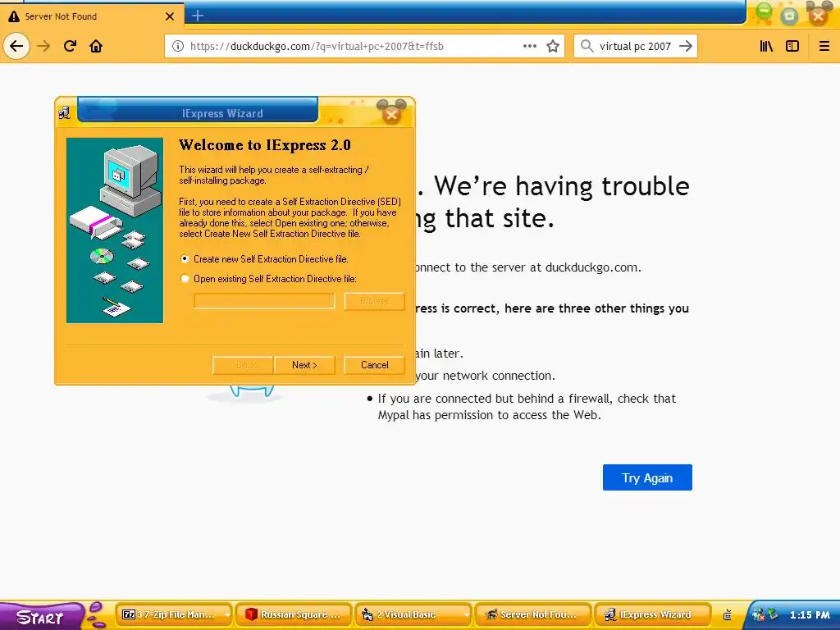The height and width of the screenshot is (630, 840).
Task: Go back using the browser back arrow
Action: point(16,46)
